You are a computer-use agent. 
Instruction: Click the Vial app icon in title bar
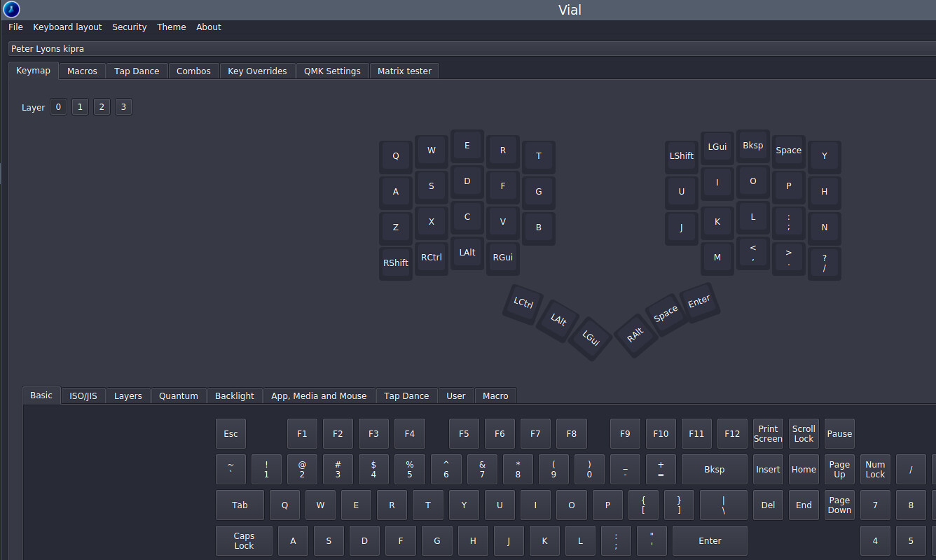[x=11, y=10]
